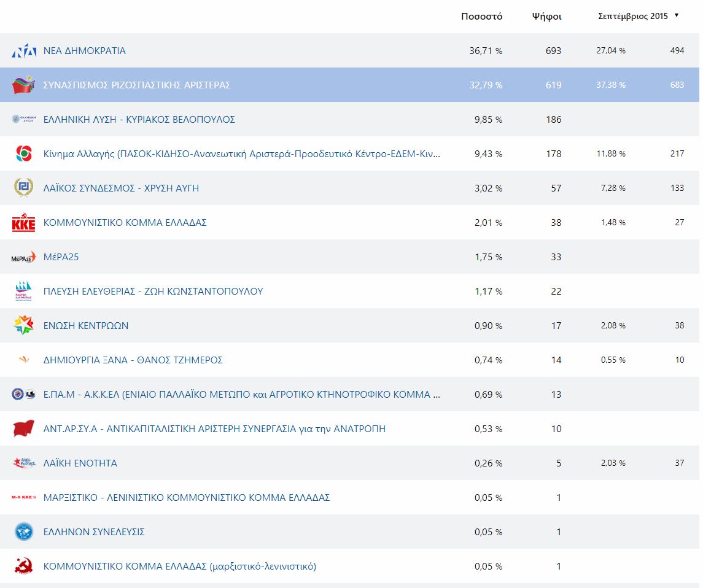Click the ΣΥΡΙΖΑ flag logo icon
This screenshot has height=588, width=703.
coord(24,85)
